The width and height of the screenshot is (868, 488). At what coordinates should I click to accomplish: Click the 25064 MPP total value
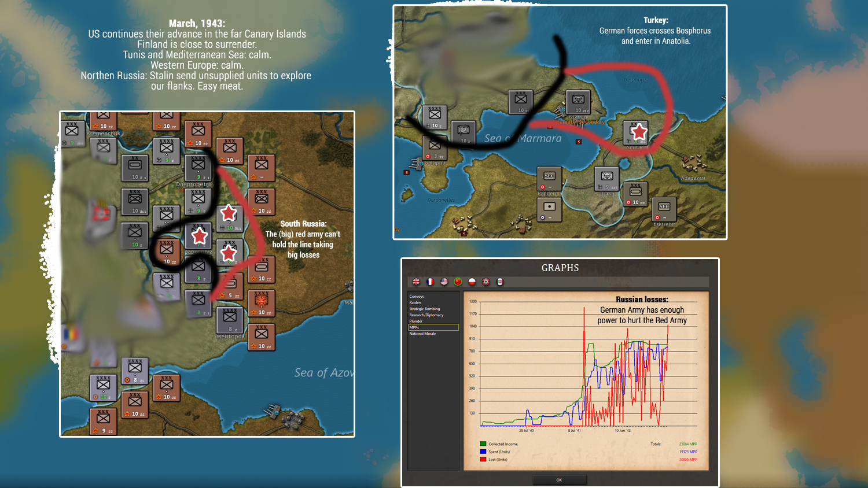pos(688,444)
